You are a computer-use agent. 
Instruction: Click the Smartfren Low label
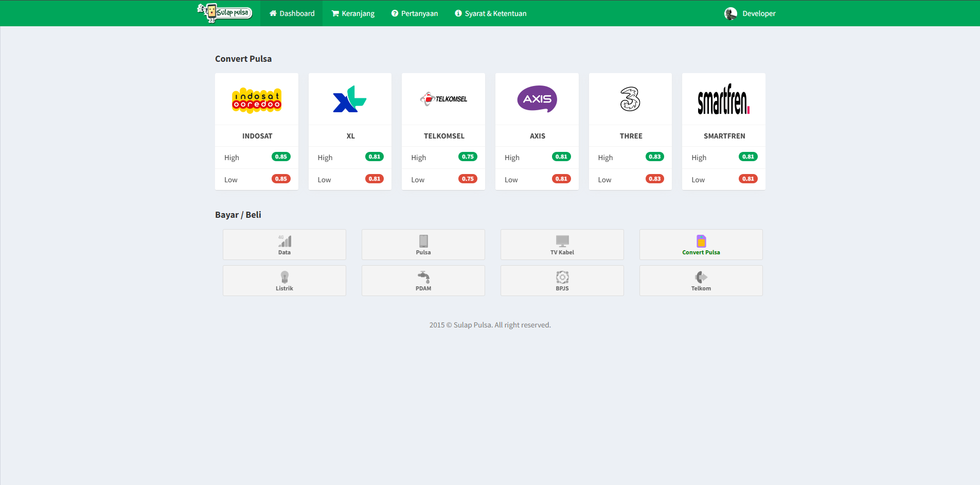698,180
